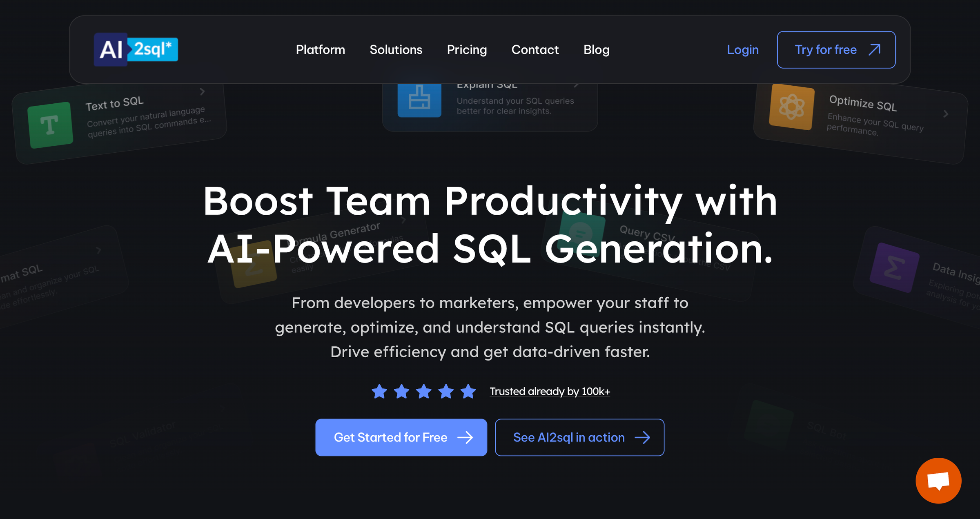Click the fifth blue rating star
980x519 pixels.
pos(468,392)
